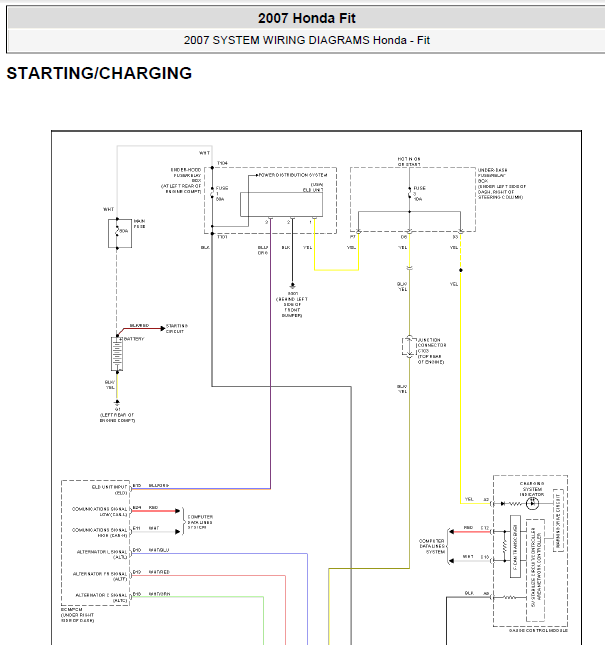Click the '2007 SYSTEM WIRING DIAGRAMS Honda - Fit' subtitle
The height and width of the screenshot is (645, 605).
tap(307, 40)
